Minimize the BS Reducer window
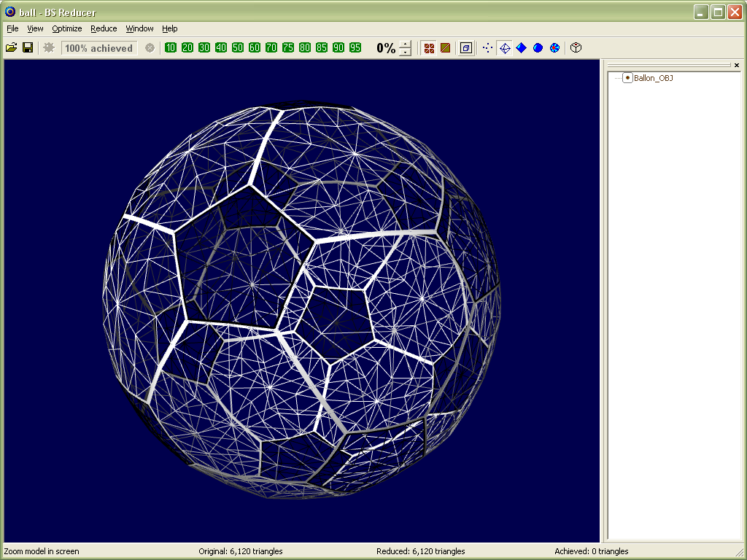Viewport: 747px width, 560px height. tap(701, 12)
